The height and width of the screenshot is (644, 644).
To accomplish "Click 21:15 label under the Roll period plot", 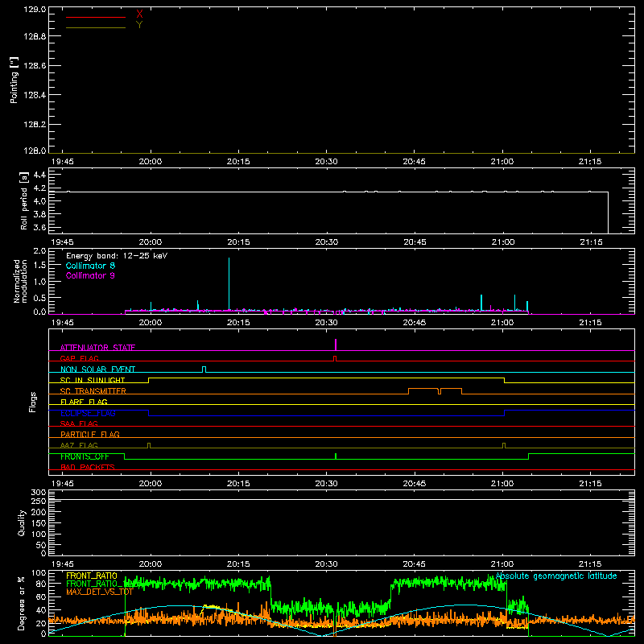I will tap(591, 242).
